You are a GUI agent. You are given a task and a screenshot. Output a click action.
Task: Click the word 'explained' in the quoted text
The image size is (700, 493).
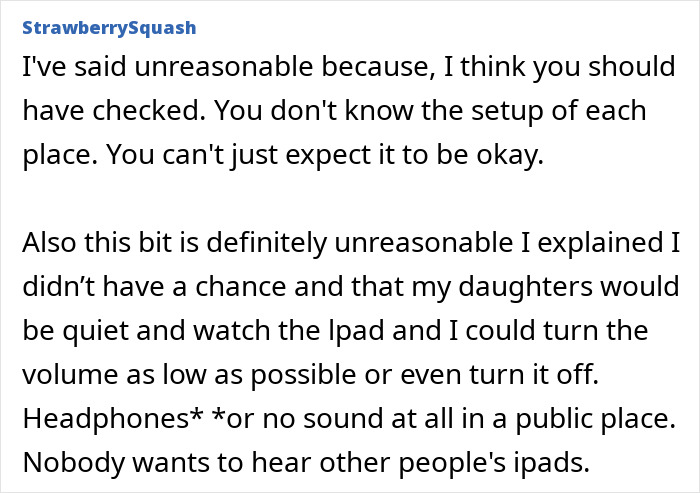coord(600,243)
